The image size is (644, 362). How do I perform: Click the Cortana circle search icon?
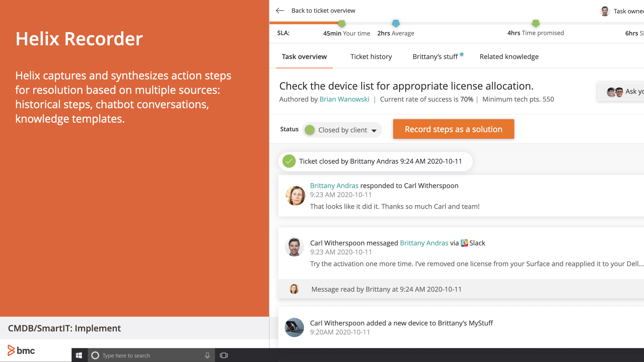pyautogui.click(x=95, y=355)
